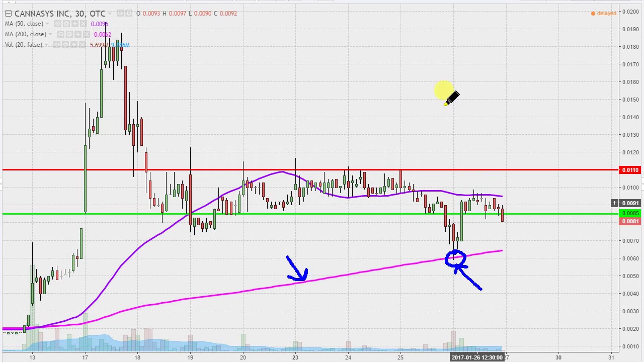Hide the Vol (20, false) indicator via eye
644x362 pixels.
coord(57,45)
